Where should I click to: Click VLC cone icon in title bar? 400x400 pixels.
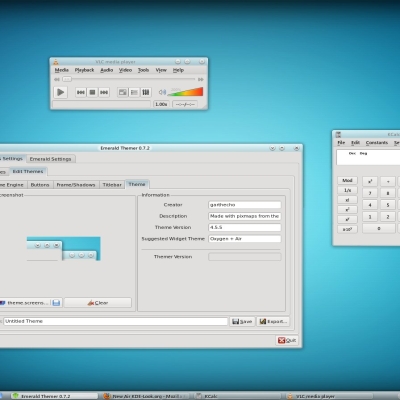click(56, 62)
